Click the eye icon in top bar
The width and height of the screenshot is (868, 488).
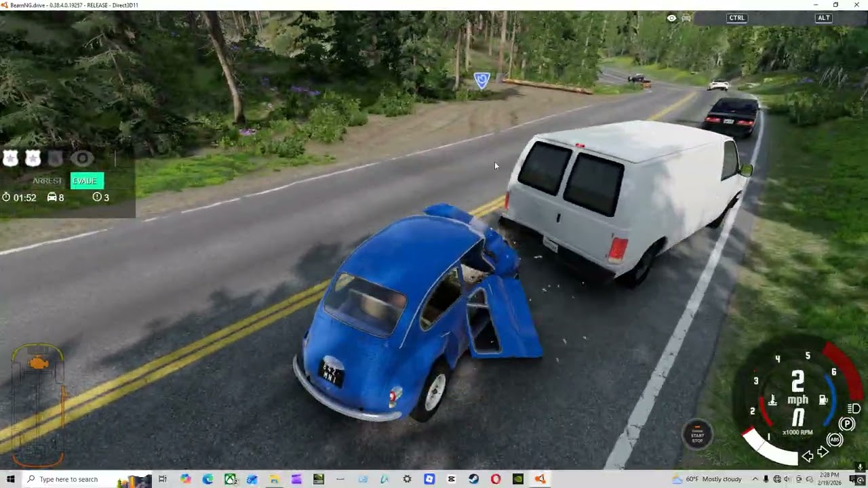(671, 18)
